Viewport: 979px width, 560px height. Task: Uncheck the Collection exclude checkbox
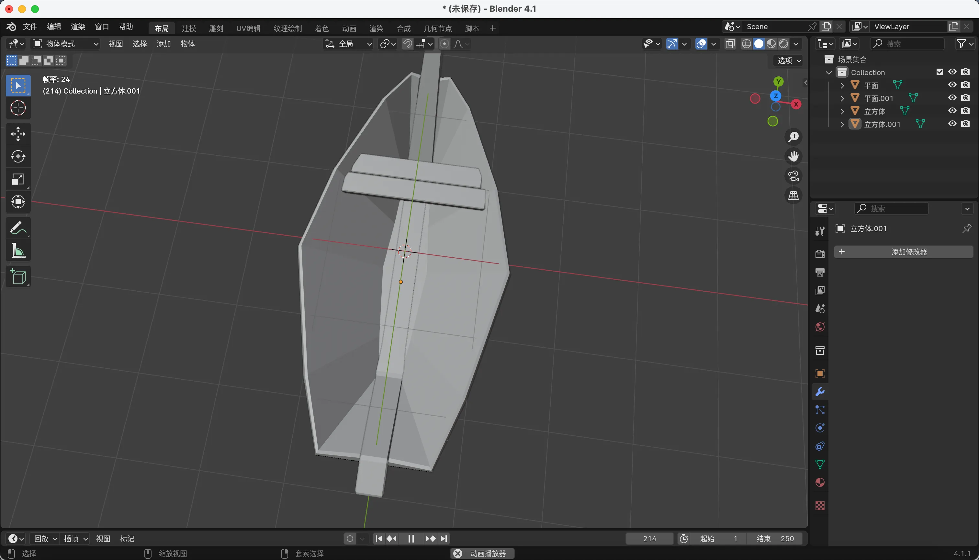(x=940, y=72)
